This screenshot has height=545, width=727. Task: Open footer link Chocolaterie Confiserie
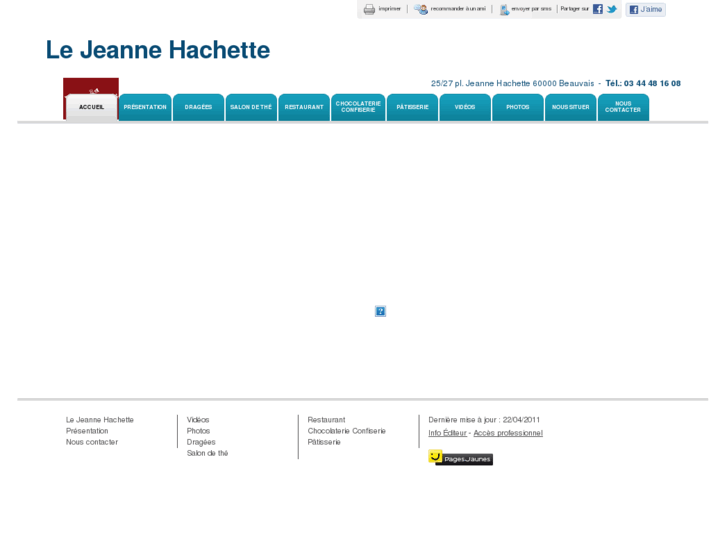point(347,431)
